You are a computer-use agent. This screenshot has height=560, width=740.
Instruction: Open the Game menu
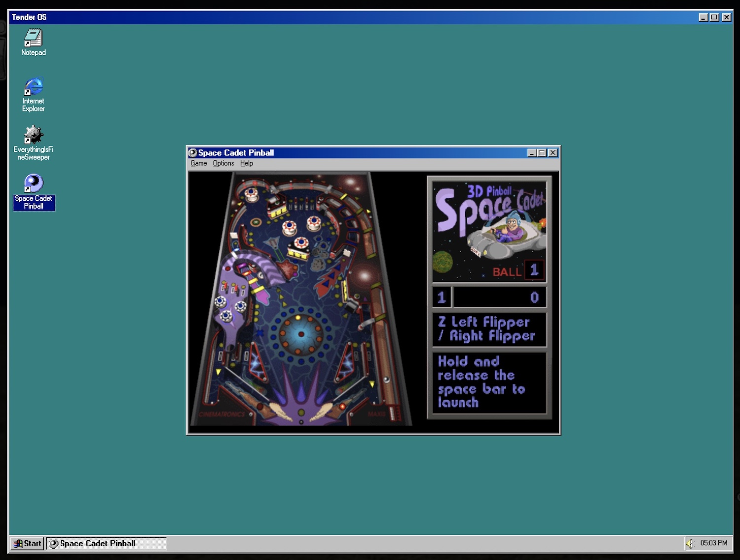[199, 163]
